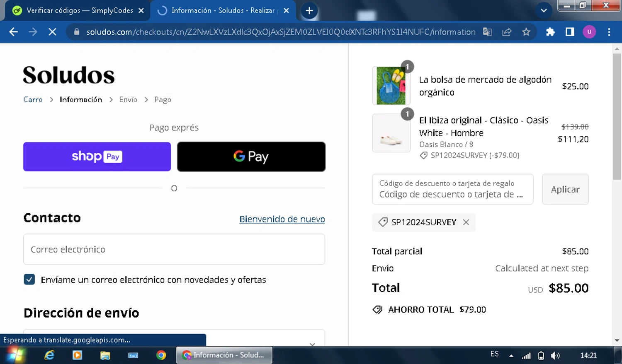Go to Carro breadcrumb link
The height and width of the screenshot is (364, 622).
(33, 100)
